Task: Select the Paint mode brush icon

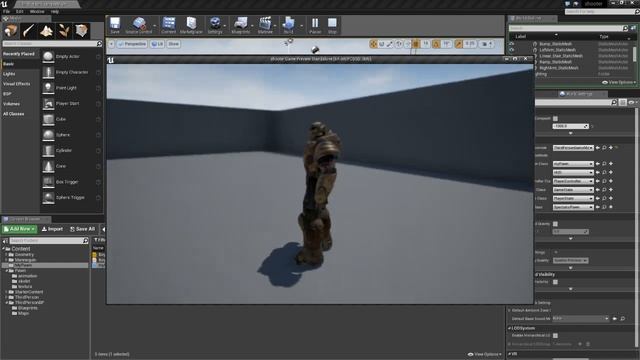Action: point(28,31)
